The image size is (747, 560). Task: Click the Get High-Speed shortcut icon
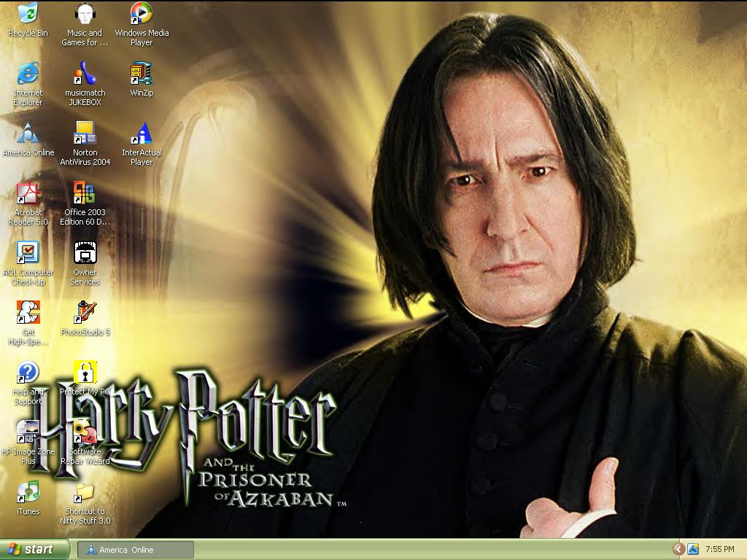(x=28, y=313)
